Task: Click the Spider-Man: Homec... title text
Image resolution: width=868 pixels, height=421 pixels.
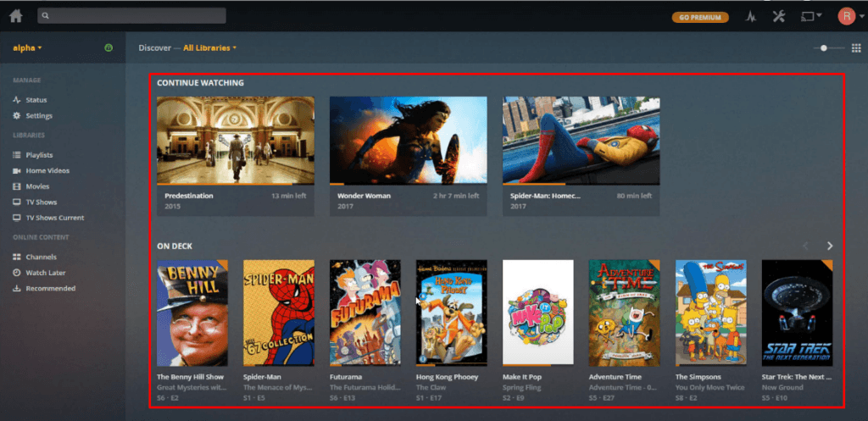Action: coord(545,196)
